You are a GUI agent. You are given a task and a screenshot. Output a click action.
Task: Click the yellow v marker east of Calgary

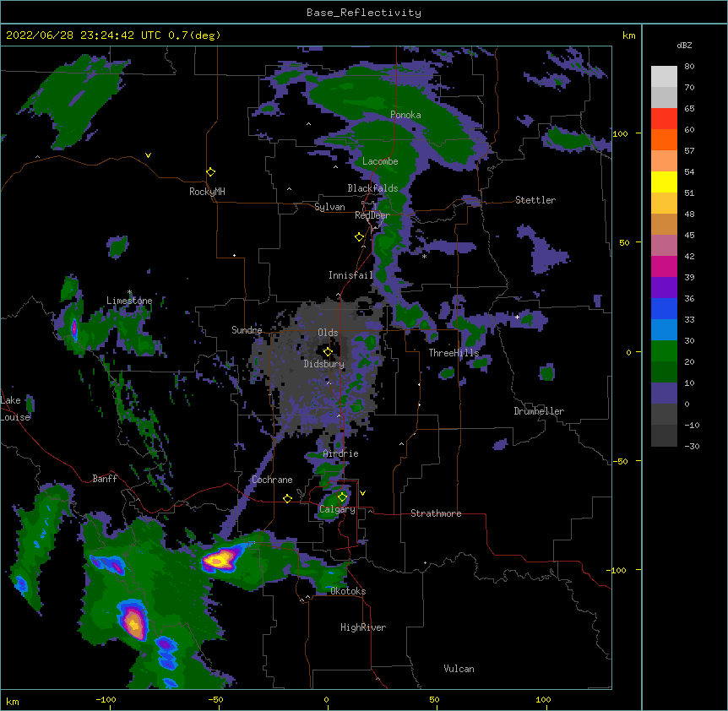pyautogui.click(x=362, y=493)
